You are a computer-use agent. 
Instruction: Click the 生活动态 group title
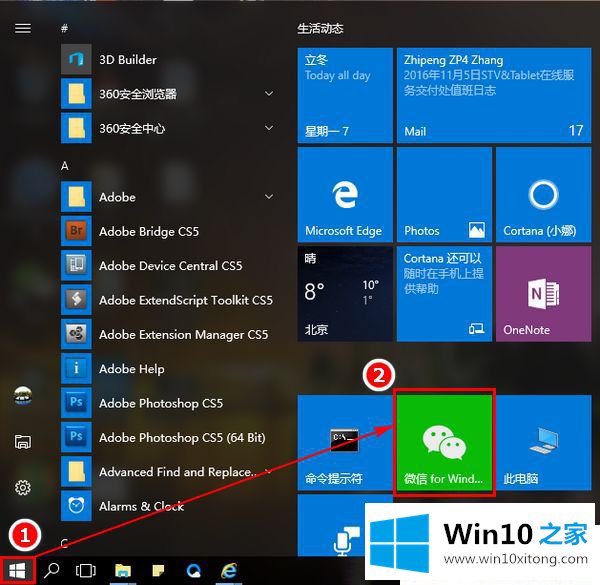click(x=320, y=29)
